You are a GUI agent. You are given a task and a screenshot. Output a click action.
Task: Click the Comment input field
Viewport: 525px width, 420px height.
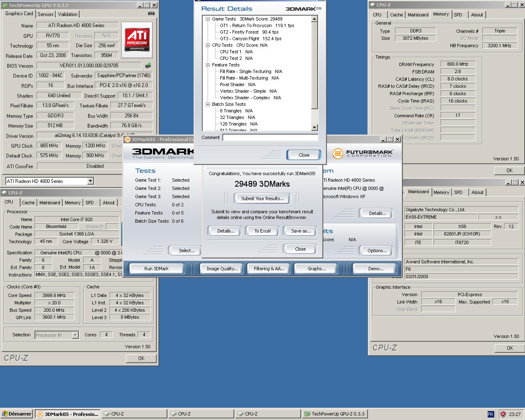(270, 138)
